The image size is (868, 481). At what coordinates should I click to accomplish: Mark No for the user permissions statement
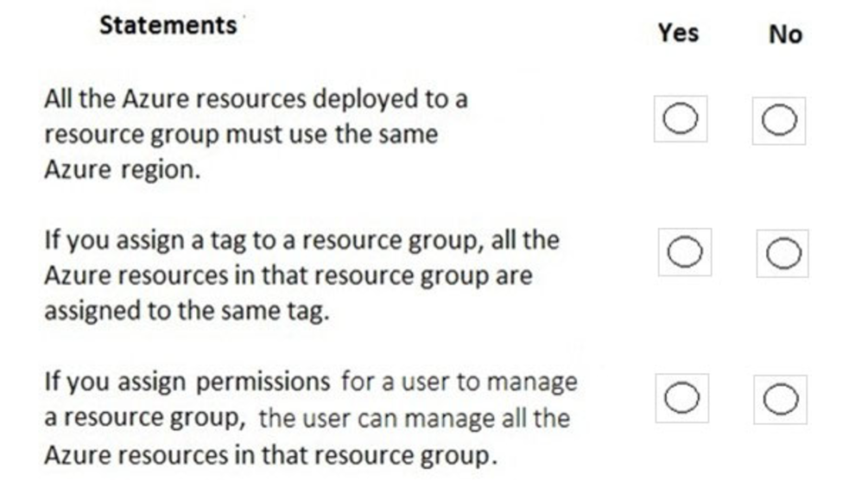[x=781, y=400]
